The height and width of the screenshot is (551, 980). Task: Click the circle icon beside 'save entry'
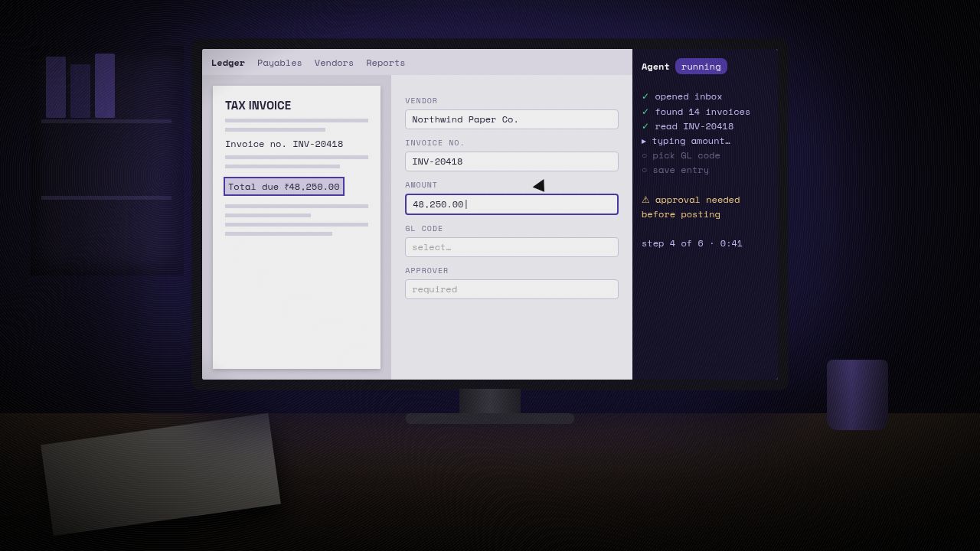tap(645, 170)
